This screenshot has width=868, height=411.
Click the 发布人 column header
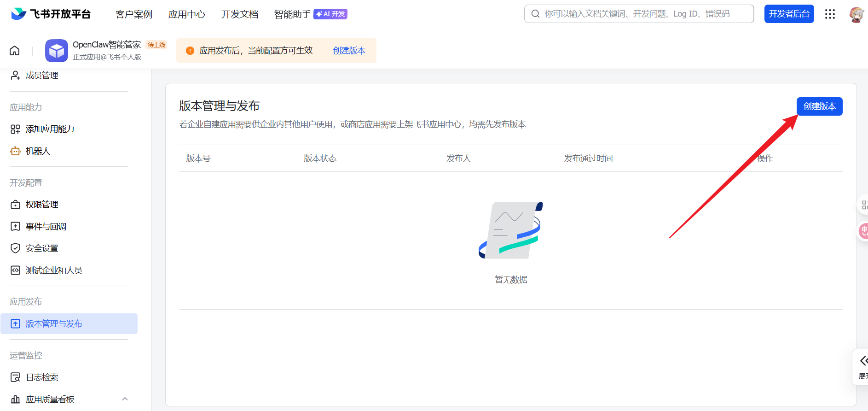(458, 159)
